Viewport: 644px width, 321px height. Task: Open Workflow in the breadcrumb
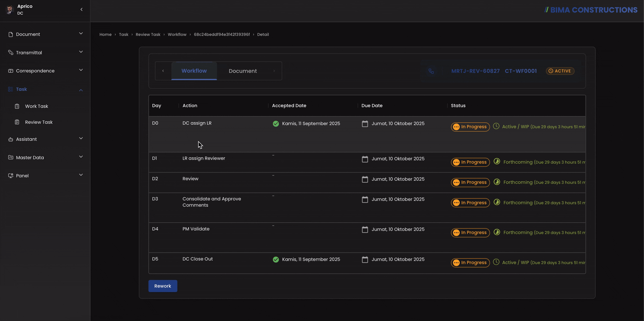pos(177,35)
